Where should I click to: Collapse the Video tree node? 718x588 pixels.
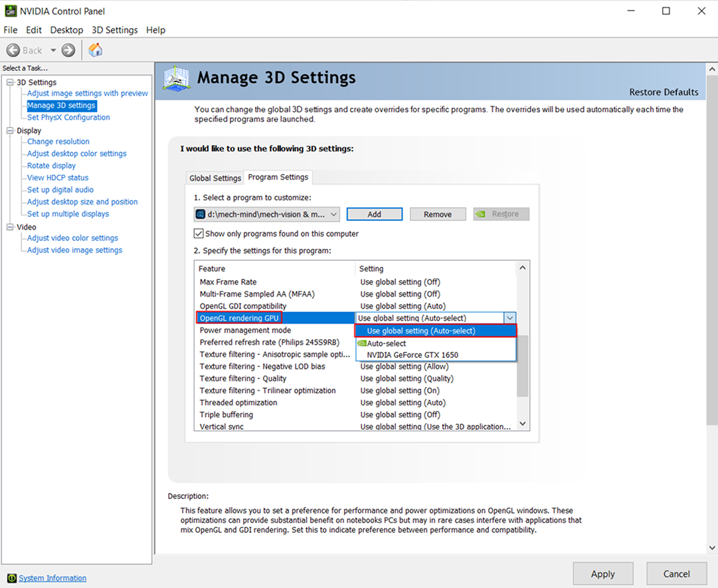9,227
